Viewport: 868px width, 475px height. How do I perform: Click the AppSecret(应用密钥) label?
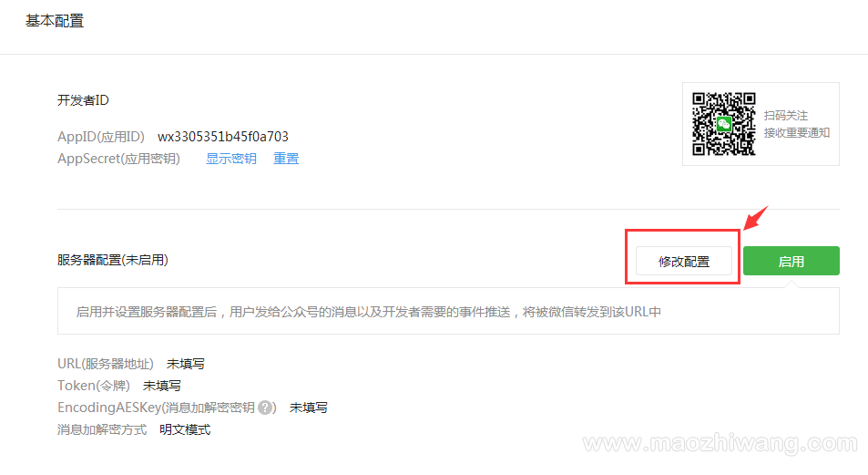[119, 159]
